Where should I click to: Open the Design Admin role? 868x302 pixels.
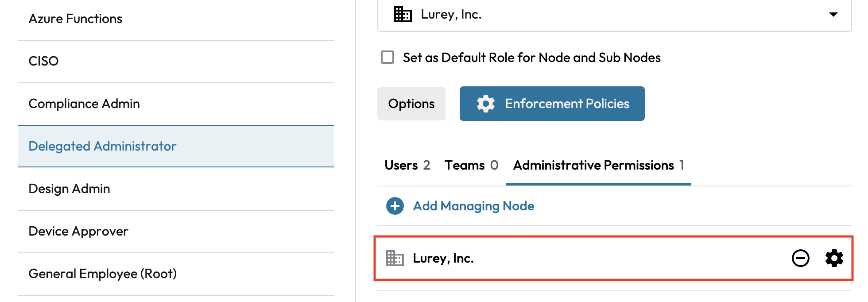69,189
